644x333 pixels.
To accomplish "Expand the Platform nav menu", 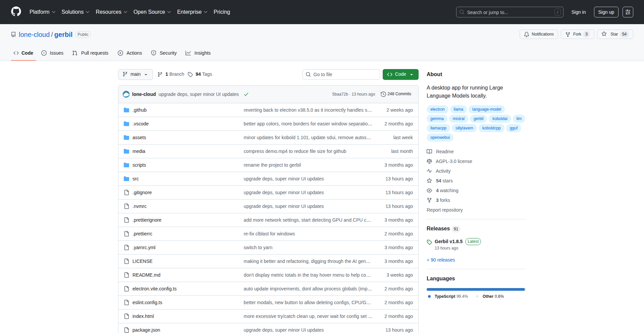I will [42, 12].
